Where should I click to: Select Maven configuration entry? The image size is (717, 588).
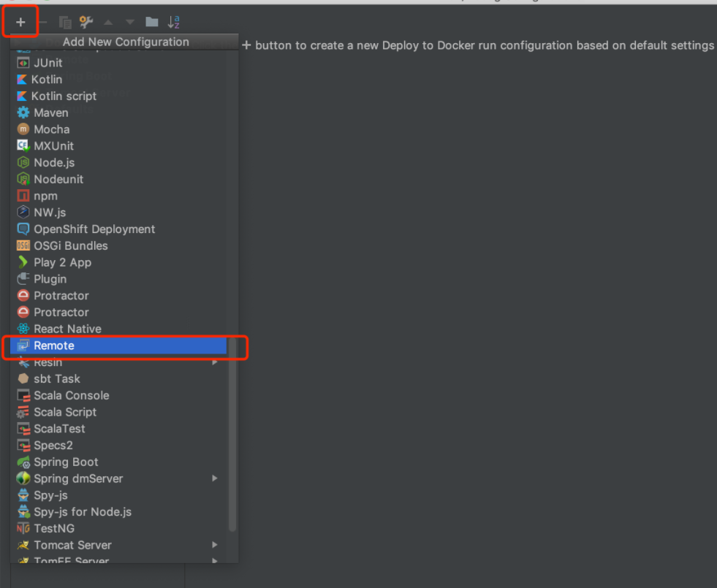(118, 112)
